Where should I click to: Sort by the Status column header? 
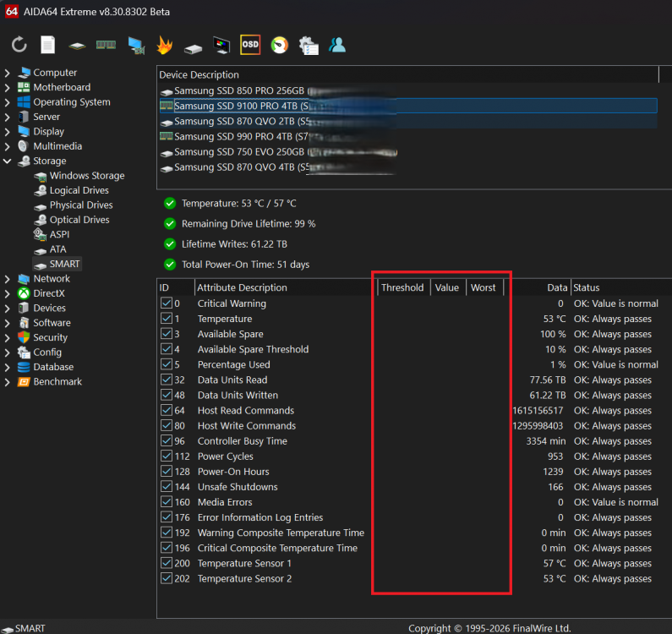coord(621,287)
